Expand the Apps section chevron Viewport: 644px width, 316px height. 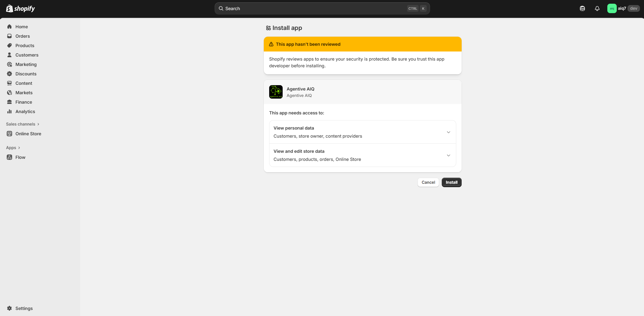click(x=19, y=148)
